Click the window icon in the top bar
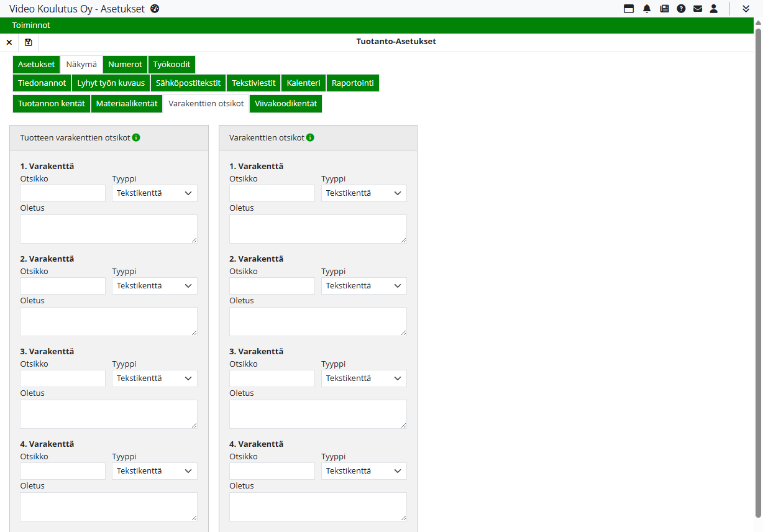 pos(629,9)
